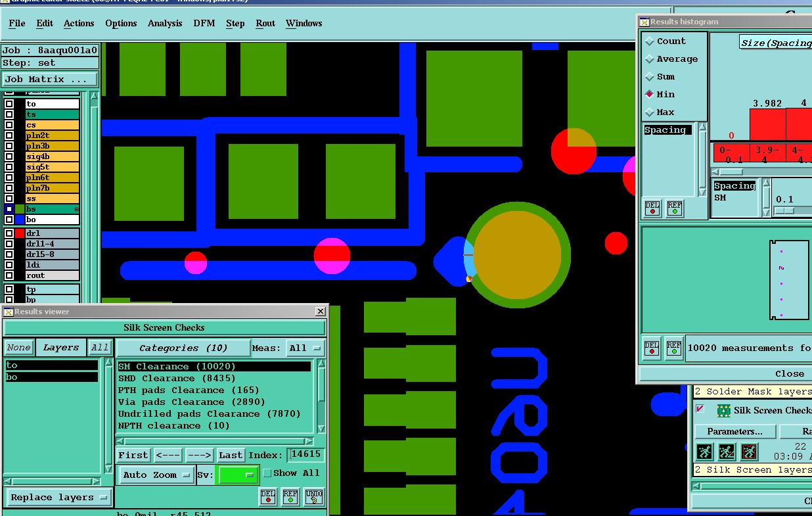Click blue color swatch of layer bo
812x516 pixels.
[20, 220]
